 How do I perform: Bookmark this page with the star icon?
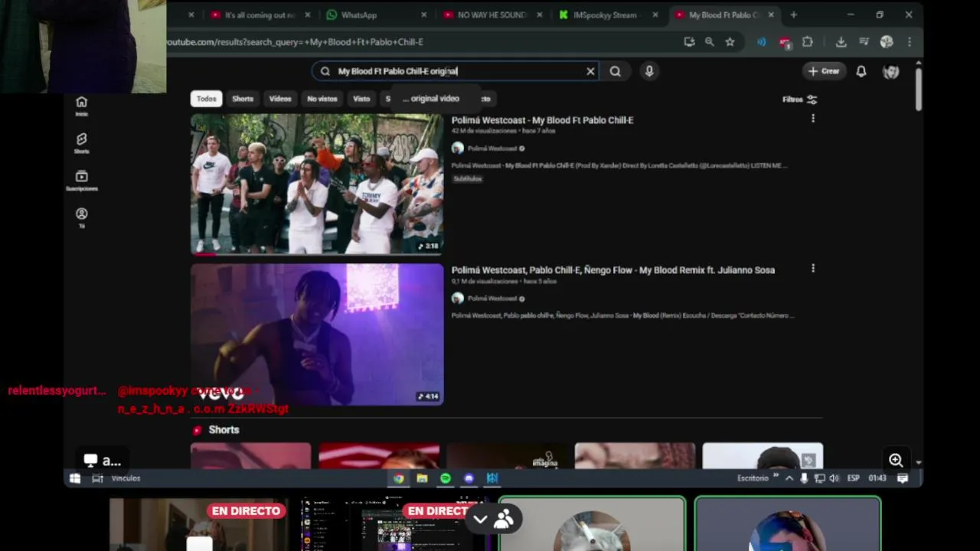point(730,42)
